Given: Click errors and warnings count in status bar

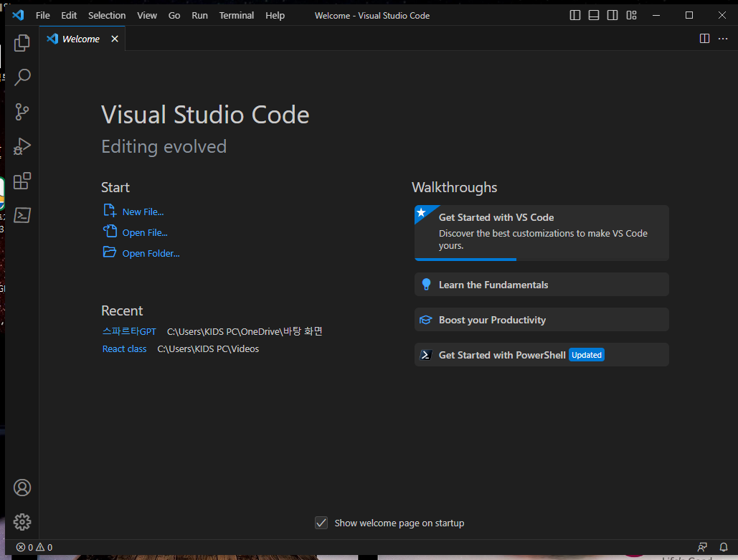Looking at the screenshot, I should tap(34, 547).
